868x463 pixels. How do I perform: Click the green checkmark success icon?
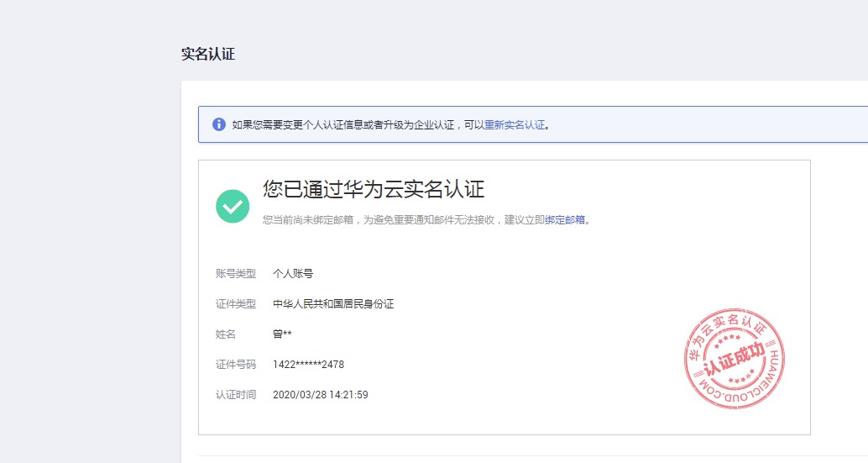[x=233, y=206]
